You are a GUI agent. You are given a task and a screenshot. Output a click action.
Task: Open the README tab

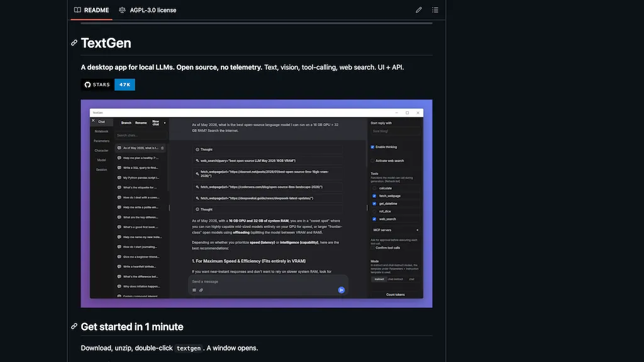click(91, 10)
